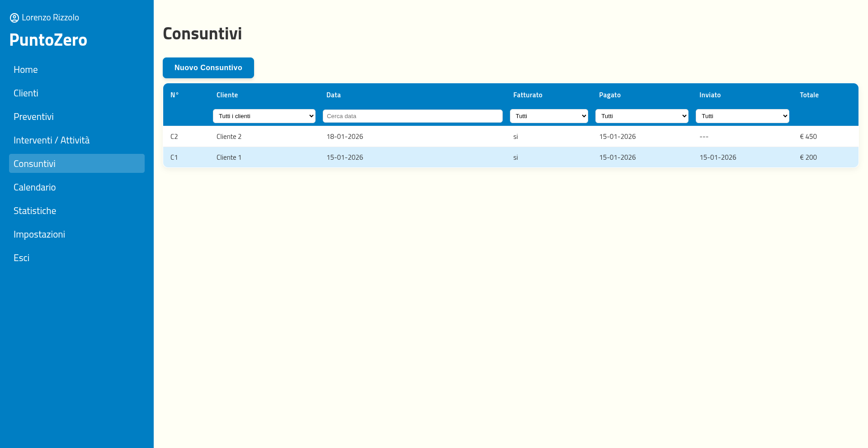Open the Calendario page
Image resolution: width=868 pixels, height=448 pixels.
(34, 187)
